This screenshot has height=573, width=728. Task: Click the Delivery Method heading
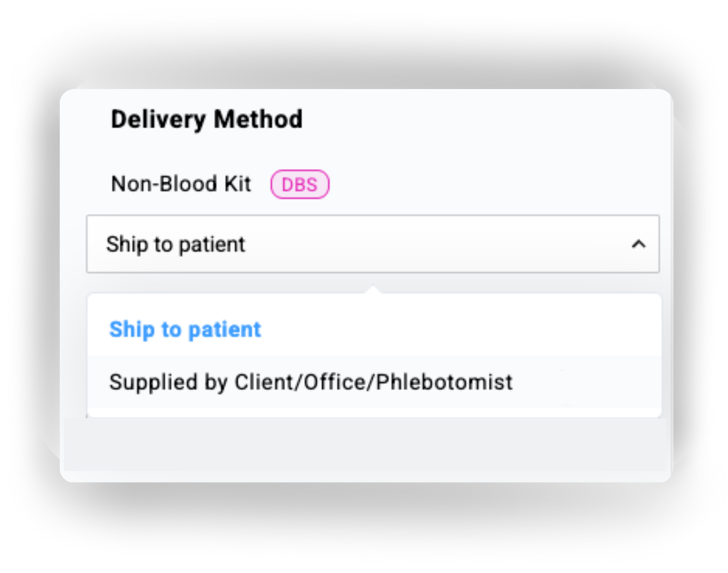click(207, 119)
